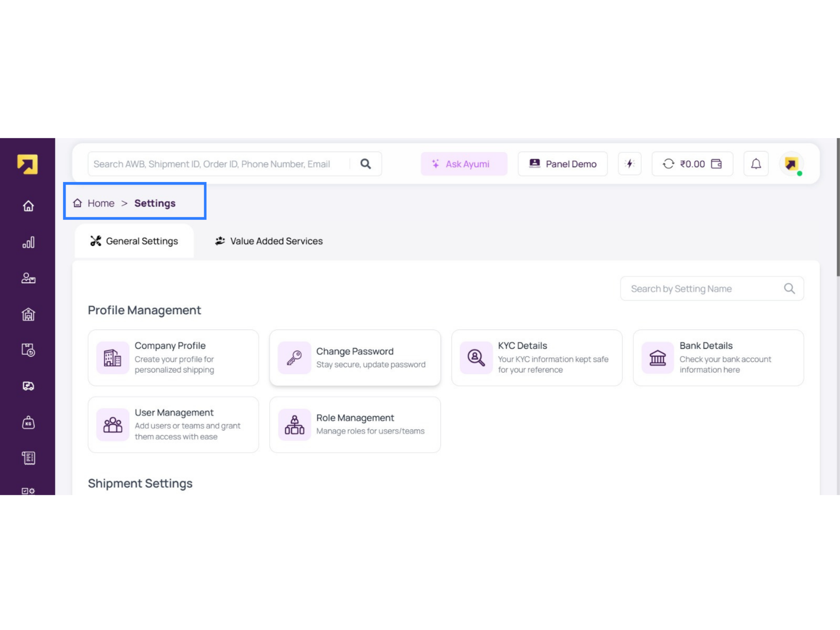Click the yellow company logo at top left

click(27, 164)
